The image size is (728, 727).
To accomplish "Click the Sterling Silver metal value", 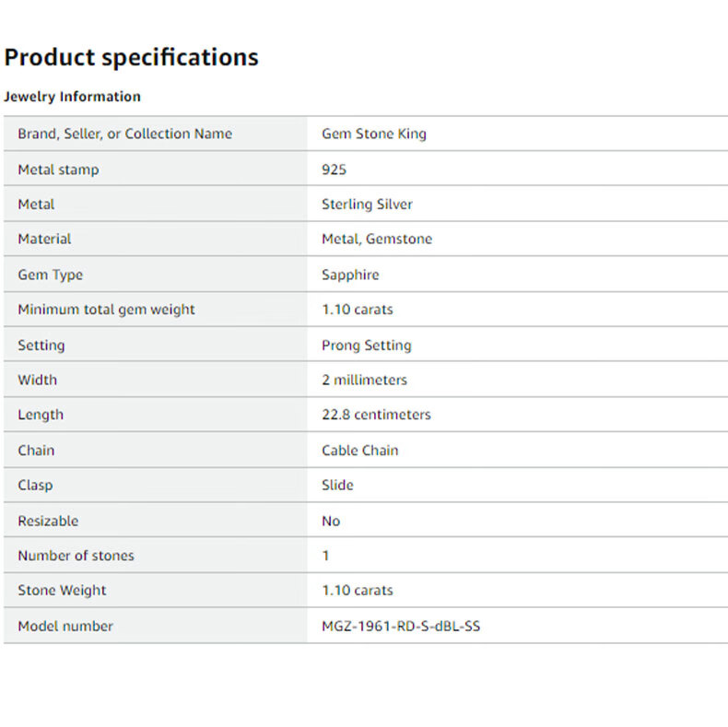I will pyautogui.click(x=367, y=205).
